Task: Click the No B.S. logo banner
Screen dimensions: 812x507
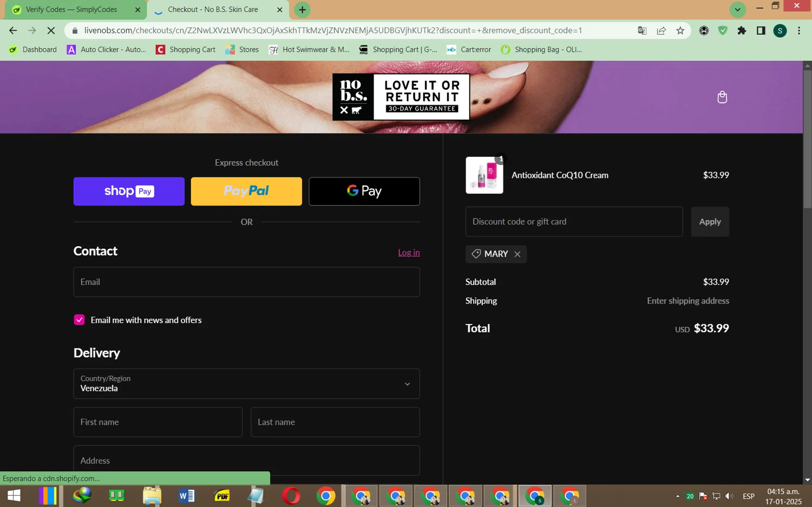Action: [x=401, y=97]
